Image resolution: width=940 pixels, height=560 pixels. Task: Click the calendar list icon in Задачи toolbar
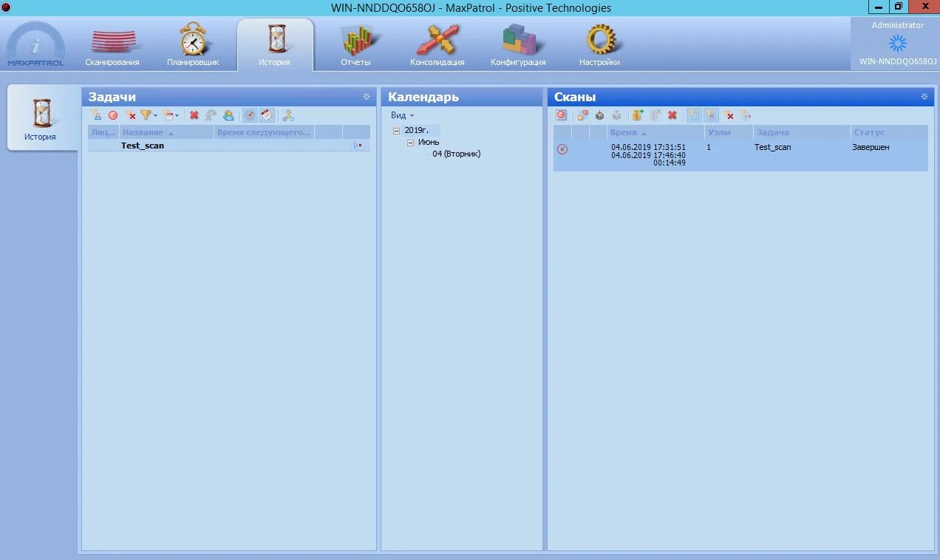[168, 115]
